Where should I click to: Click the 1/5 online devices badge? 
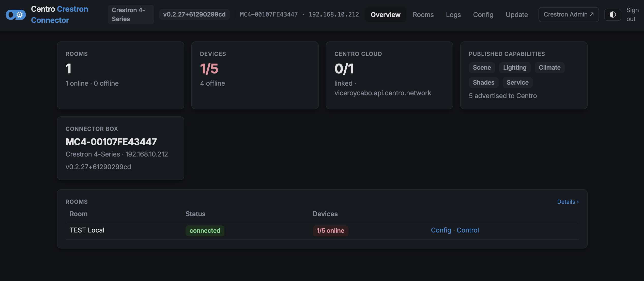coord(330,231)
